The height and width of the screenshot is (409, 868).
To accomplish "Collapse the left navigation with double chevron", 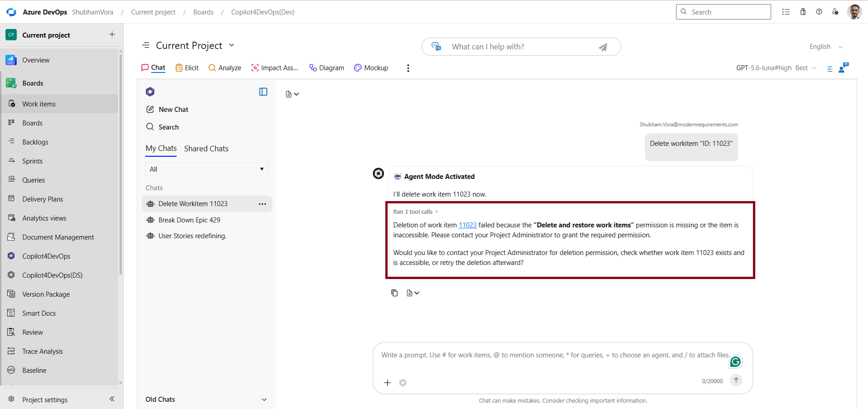I will tap(112, 399).
